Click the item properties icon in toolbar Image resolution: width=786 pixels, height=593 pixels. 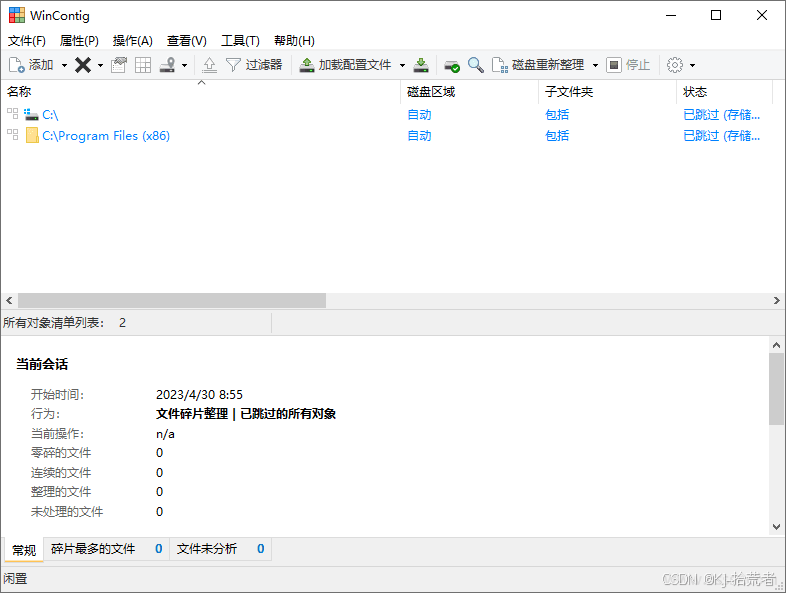pyautogui.click(x=119, y=65)
